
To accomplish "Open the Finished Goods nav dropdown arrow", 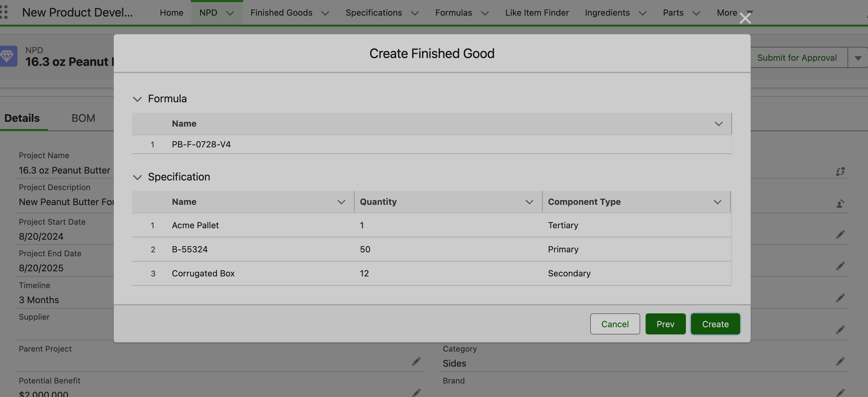I will [325, 13].
